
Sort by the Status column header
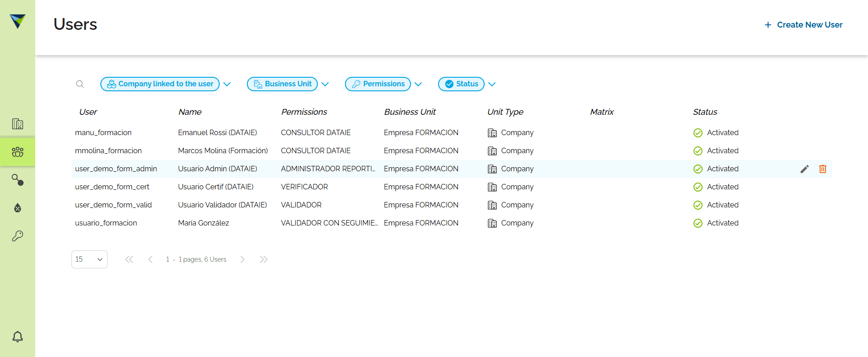[x=705, y=112]
